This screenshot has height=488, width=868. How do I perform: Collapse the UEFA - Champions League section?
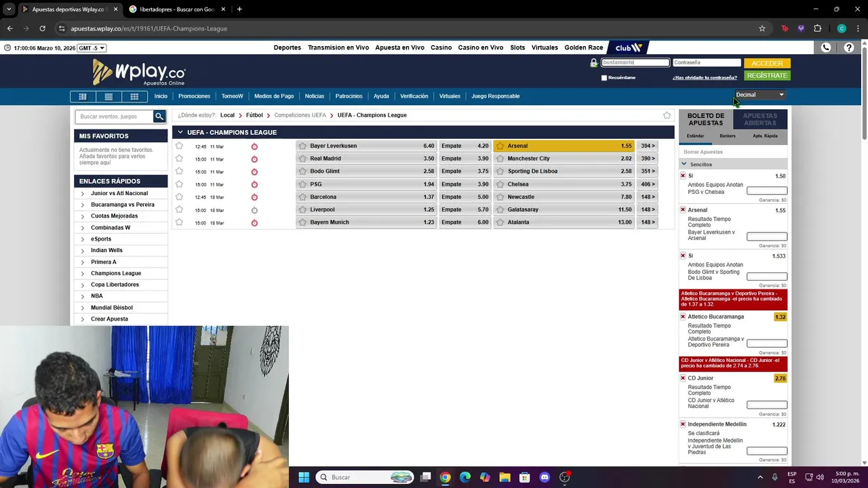point(180,132)
